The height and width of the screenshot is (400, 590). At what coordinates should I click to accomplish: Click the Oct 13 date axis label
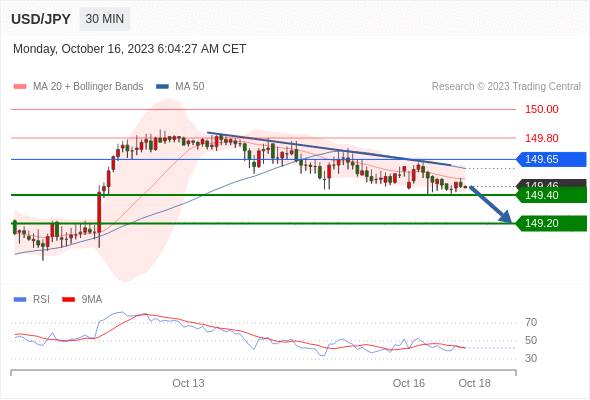188,383
